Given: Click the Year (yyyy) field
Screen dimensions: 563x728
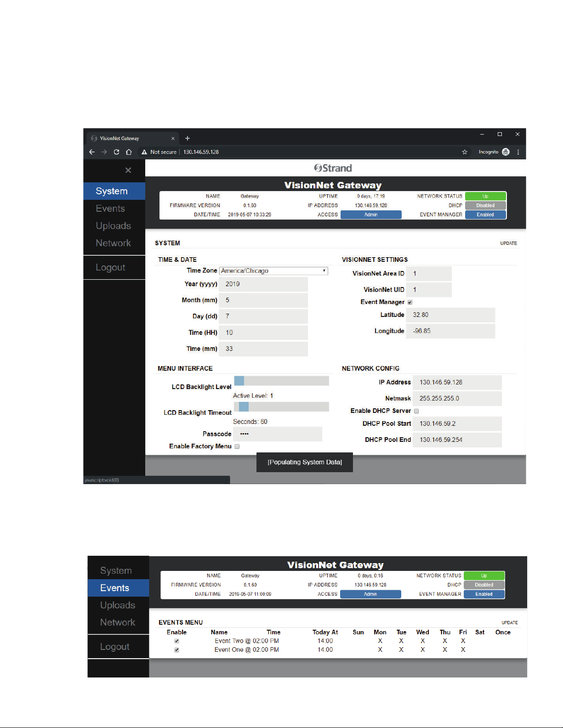Looking at the screenshot, I should [x=263, y=284].
